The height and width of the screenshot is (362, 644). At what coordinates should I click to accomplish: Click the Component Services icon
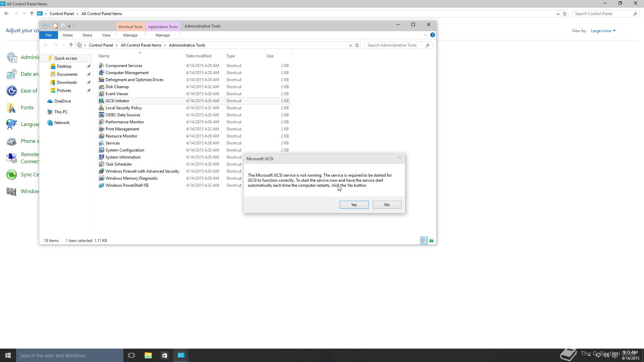[101, 66]
